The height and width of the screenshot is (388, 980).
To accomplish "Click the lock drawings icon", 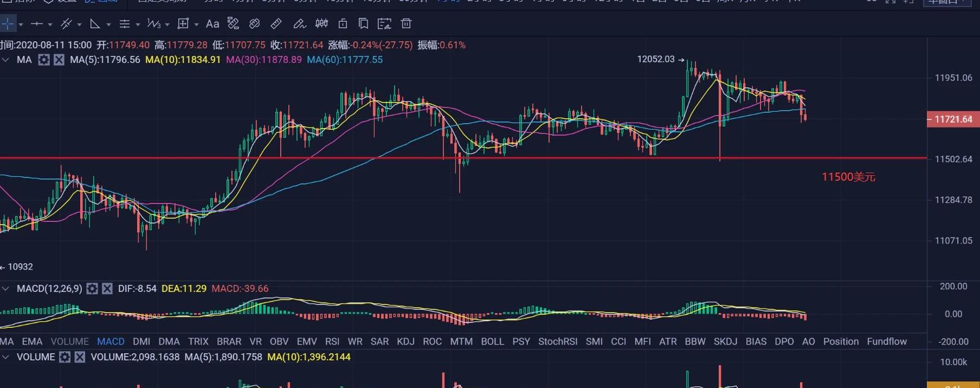I will point(343,24).
